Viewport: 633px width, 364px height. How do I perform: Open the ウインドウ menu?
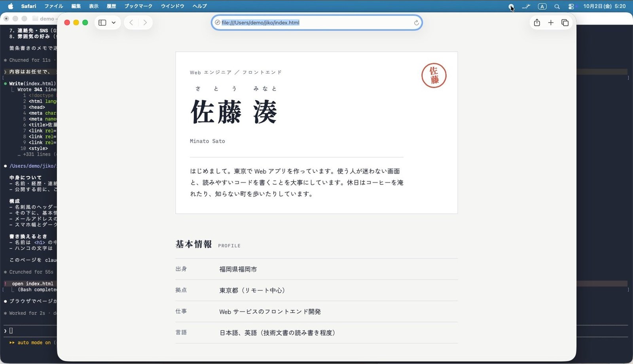point(172,6)
